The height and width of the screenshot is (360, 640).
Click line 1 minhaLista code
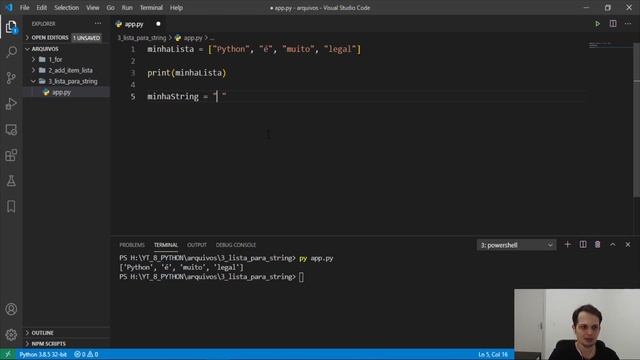(x=254, y=49)
